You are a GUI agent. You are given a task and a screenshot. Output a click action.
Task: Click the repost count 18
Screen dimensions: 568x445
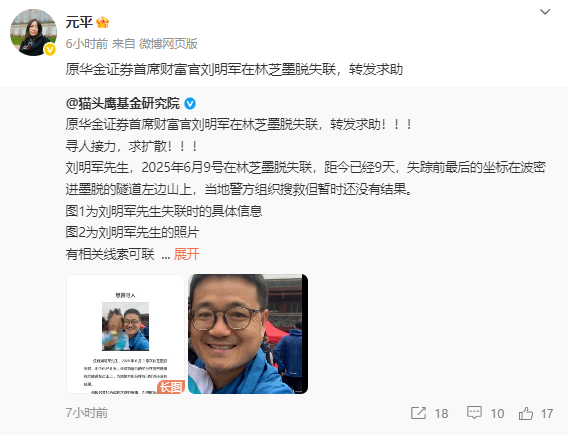click(441, 413)
